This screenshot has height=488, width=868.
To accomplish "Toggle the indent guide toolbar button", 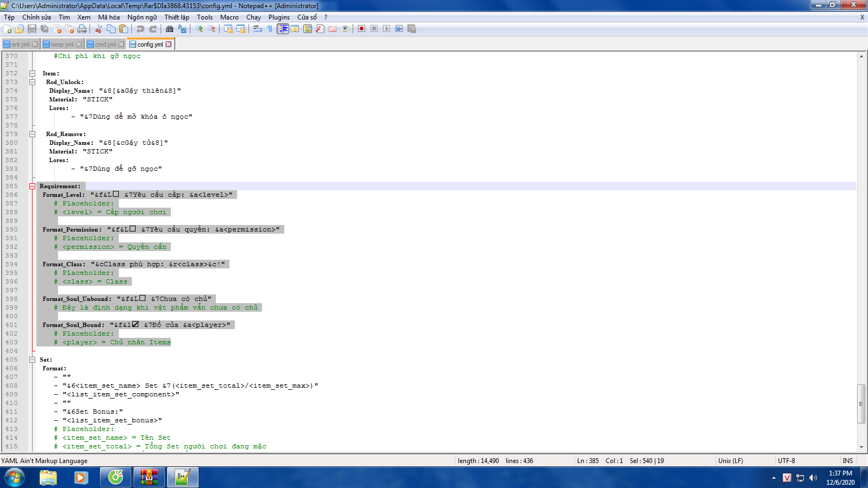I will (283, 29).
